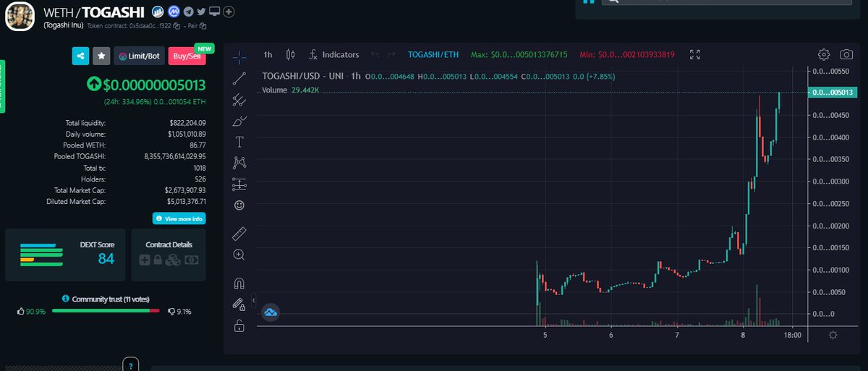Open the blue bar-chart icon beside TOGASHI
This screenshot has height=371, width=868.
157,12
